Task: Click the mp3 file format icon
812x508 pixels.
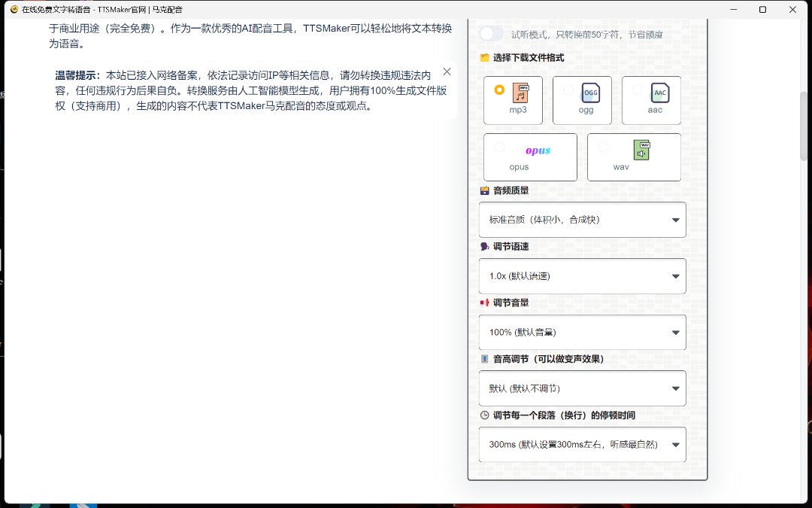Action: (520, 93)
